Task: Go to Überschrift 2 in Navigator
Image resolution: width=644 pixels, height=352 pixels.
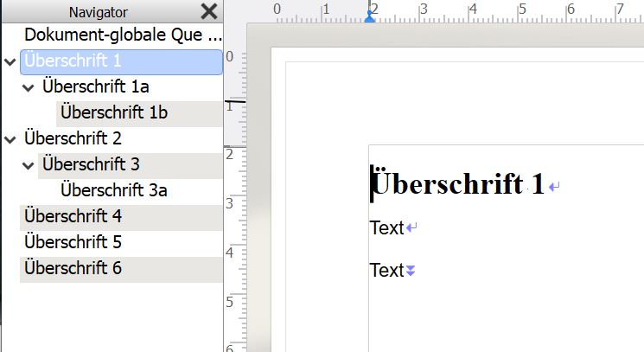Action: point(73,138)
